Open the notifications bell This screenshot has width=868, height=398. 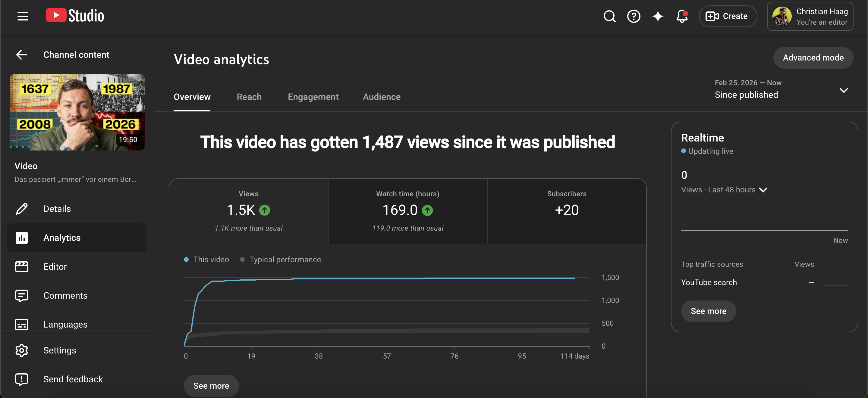682,16
